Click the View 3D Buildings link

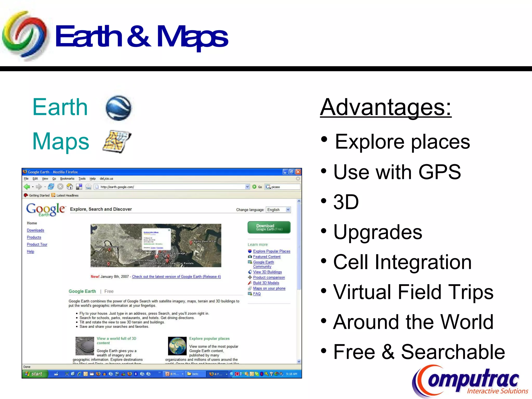coord(268,272)
